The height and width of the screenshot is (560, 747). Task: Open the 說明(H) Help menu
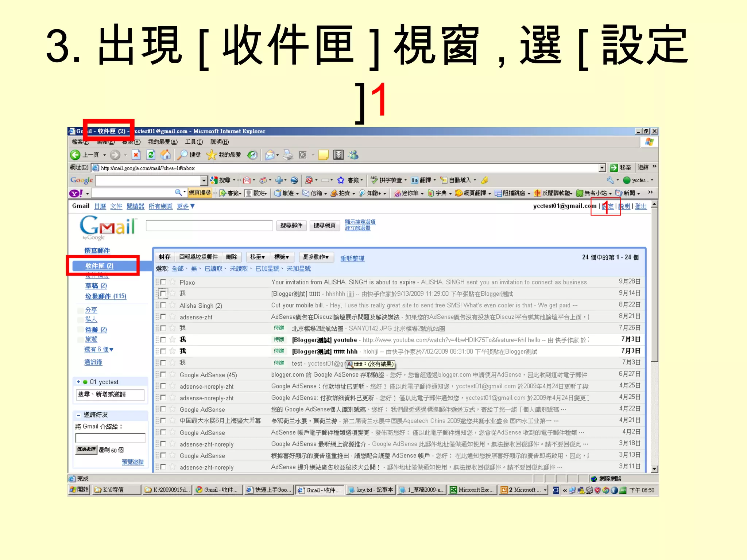pyautogui.click(x=220, y=142)
